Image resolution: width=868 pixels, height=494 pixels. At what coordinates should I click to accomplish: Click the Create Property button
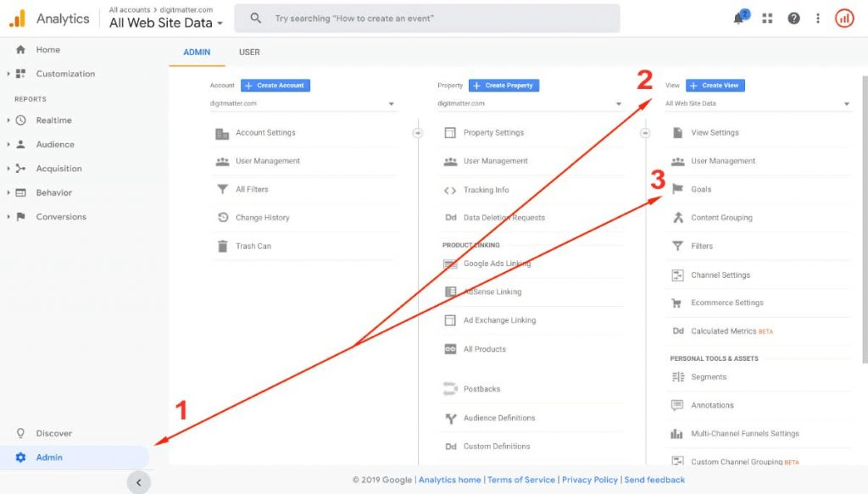pyautogui.click(x=504, y=86)
